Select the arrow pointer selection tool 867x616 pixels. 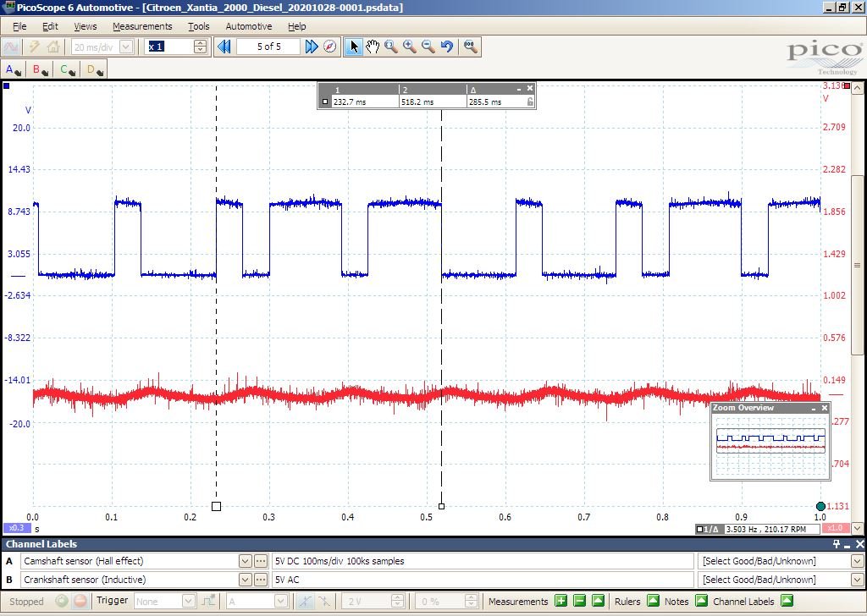point(354,47)
